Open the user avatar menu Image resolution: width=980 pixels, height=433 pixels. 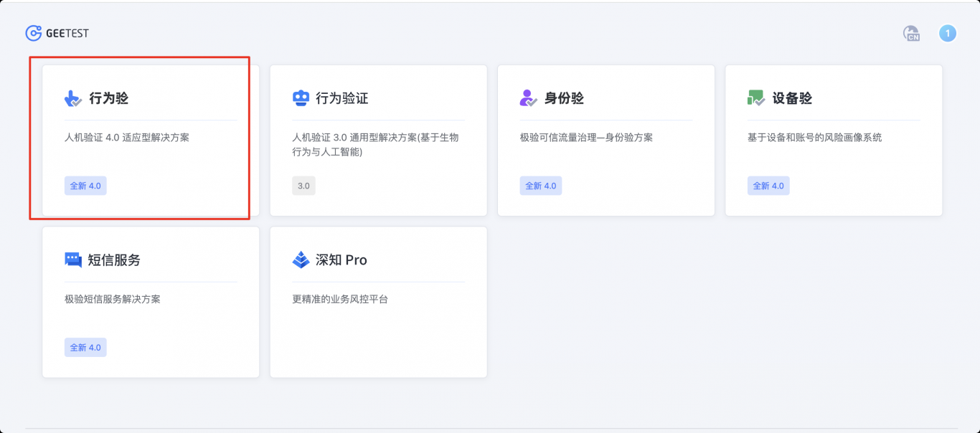[948, 32]
